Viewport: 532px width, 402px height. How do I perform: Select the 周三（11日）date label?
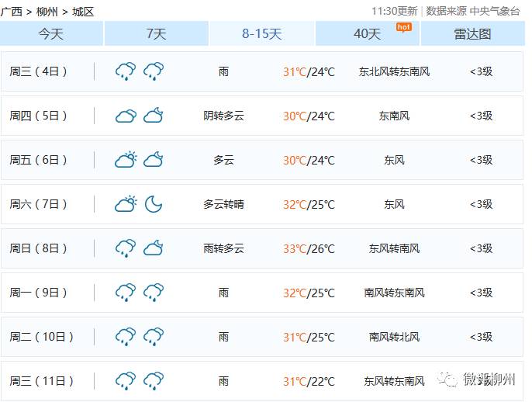click(41, 381)
